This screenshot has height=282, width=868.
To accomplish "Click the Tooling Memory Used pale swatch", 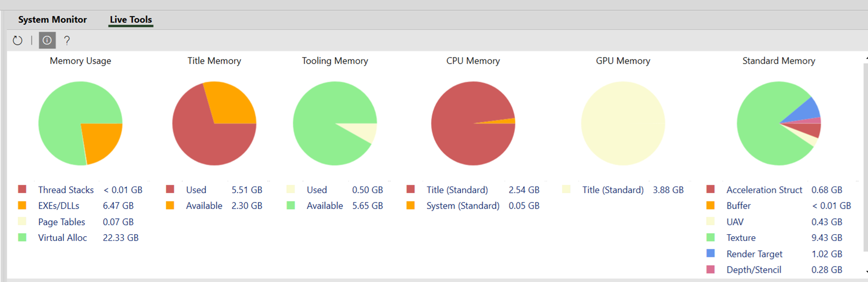I will click(x=291, y=189).
